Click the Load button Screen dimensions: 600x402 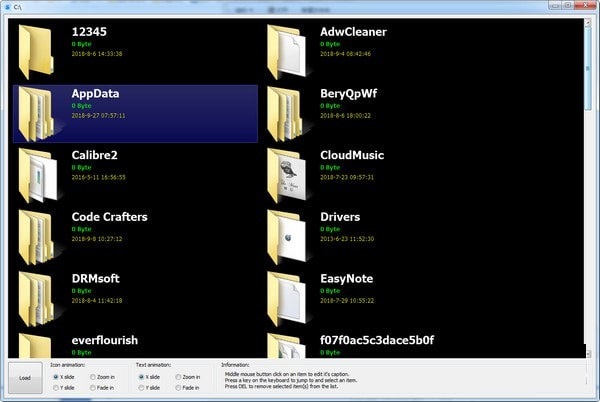click(x=25, y=378)
